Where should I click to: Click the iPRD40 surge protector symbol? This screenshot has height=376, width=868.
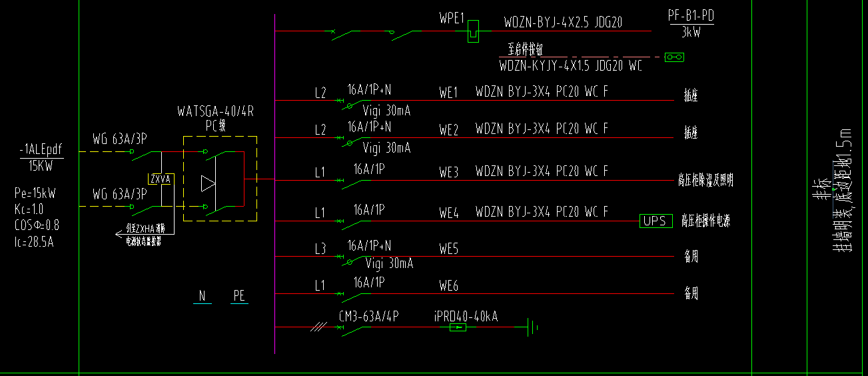(458, 327)
